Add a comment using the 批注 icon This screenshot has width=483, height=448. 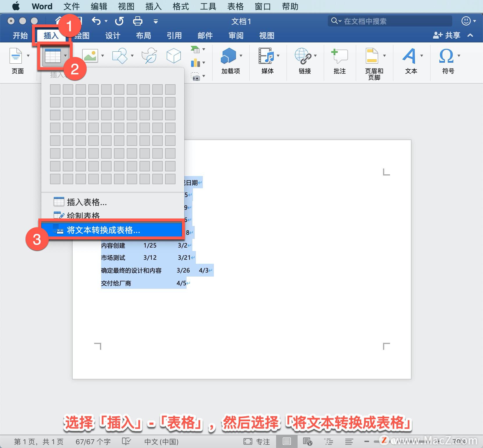(x=339, y=56)
